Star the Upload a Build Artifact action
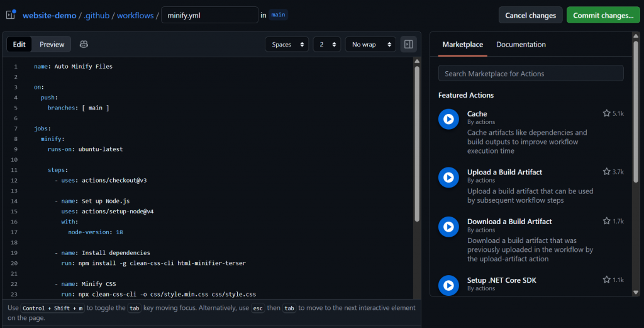The image size is (644, 328). pyautogui.click(x=607, y=171)
